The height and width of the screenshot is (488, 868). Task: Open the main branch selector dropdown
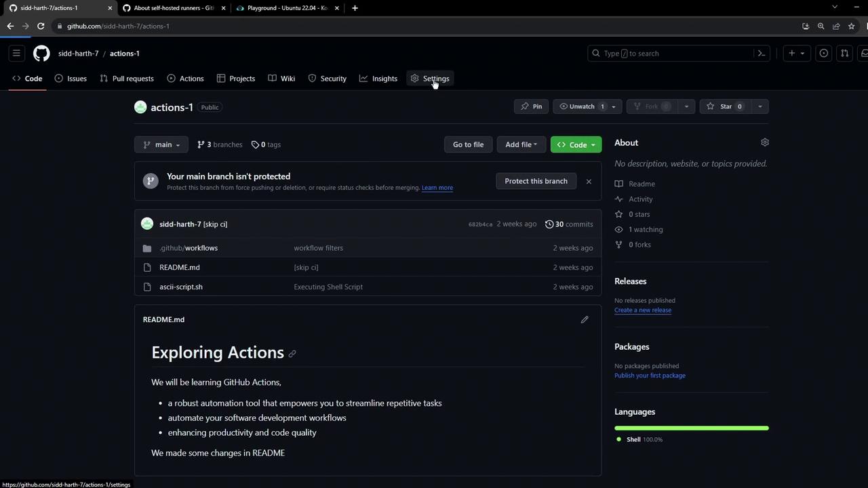[161, 144]
